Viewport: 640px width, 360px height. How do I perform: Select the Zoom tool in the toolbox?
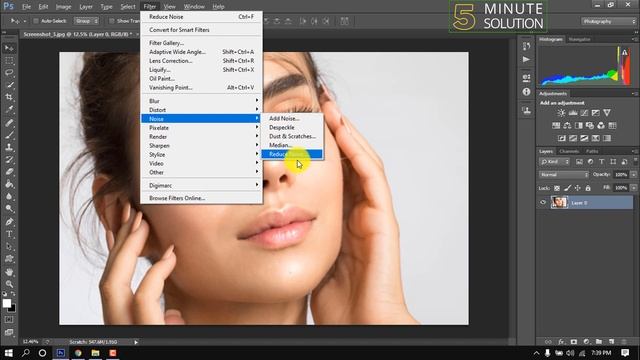9,284
